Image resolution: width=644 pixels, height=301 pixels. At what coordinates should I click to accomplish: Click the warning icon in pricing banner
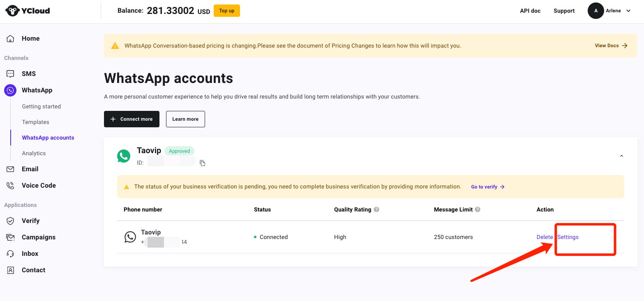[x=115, y=46]
